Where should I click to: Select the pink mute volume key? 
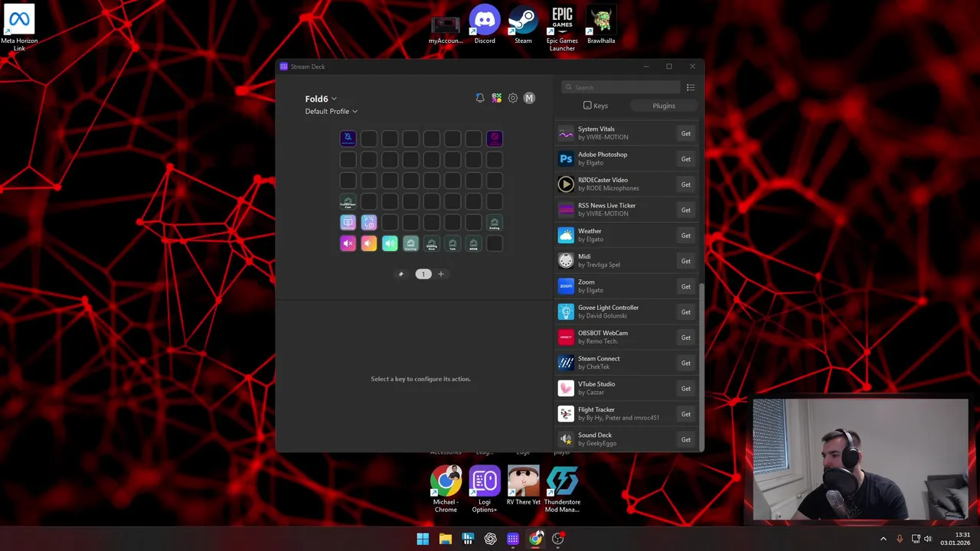point(348,243)
